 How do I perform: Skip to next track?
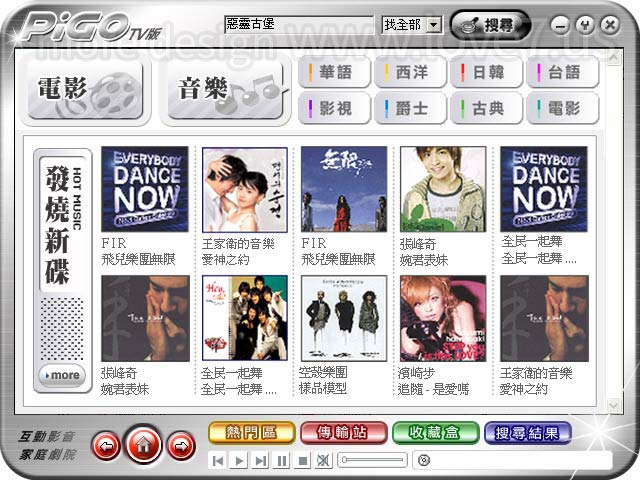(x=260, y=461)
